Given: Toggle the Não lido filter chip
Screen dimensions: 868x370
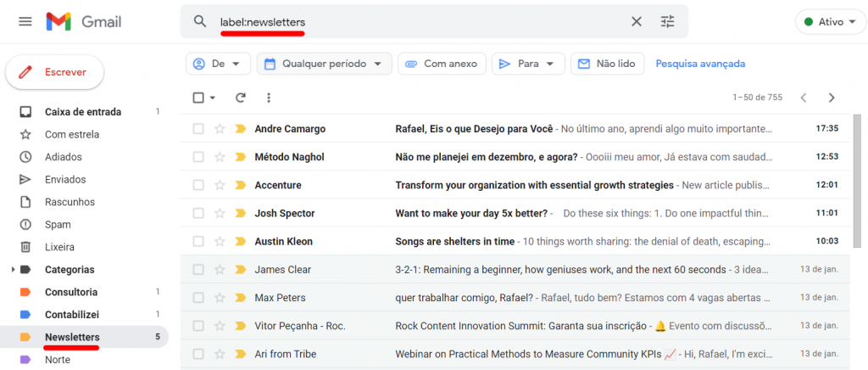Looking at the screenshot, I should tap(607, 64).
